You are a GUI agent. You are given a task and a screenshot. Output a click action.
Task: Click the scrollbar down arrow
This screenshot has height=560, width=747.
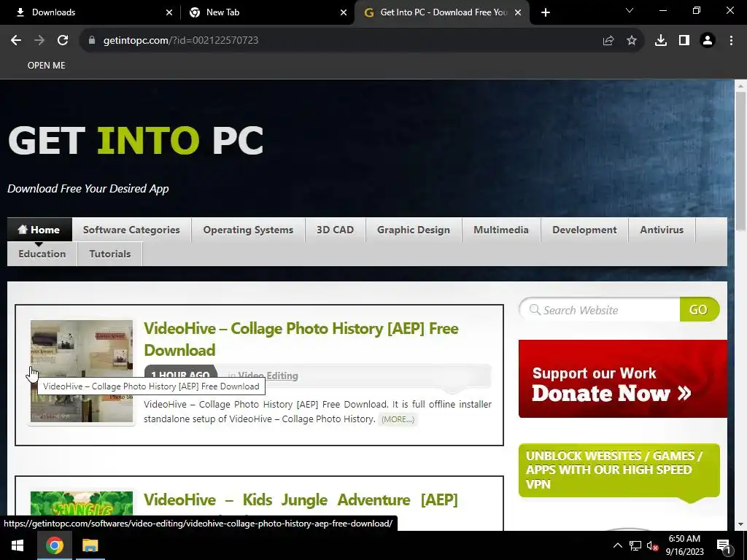740,524
